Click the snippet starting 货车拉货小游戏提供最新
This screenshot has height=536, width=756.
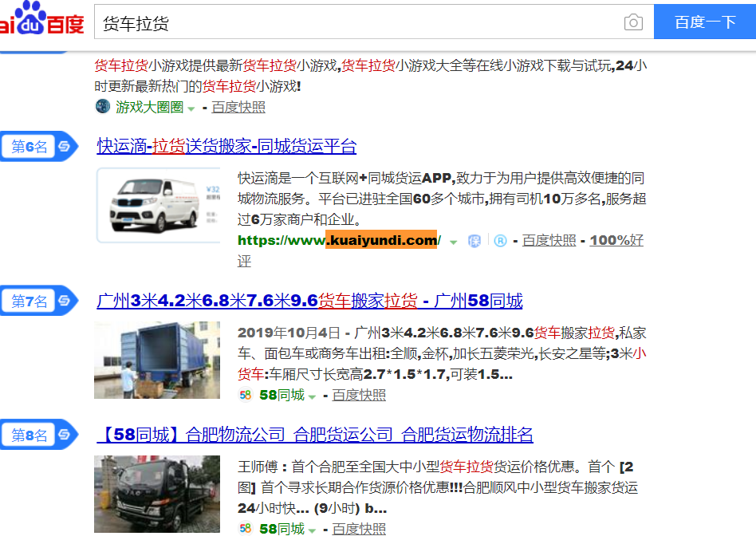tap(371, 76)
